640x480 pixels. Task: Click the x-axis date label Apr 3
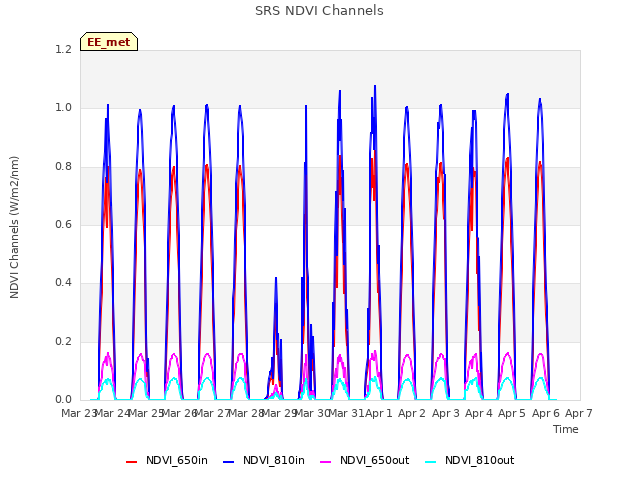446,413
